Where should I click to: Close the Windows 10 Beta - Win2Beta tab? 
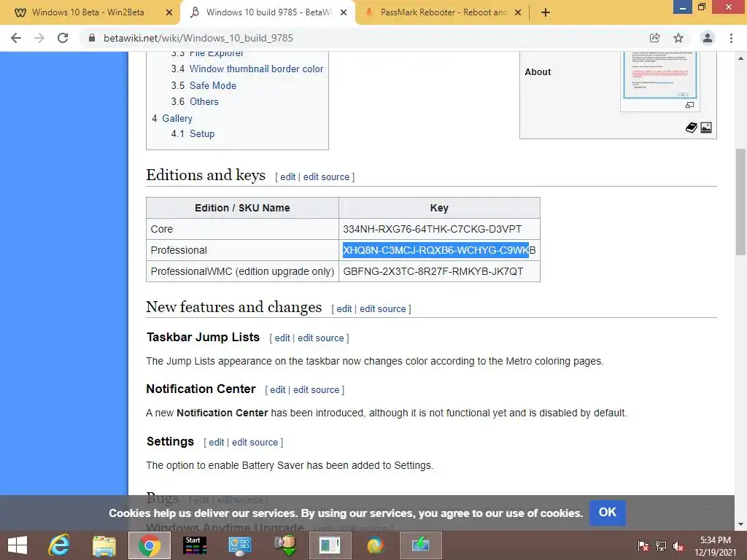click(169, 12)
